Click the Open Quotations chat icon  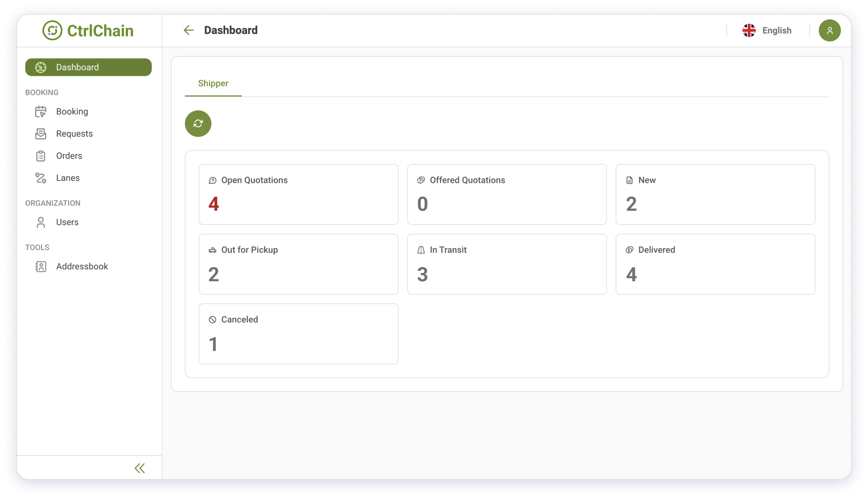(x=212, y=180)
